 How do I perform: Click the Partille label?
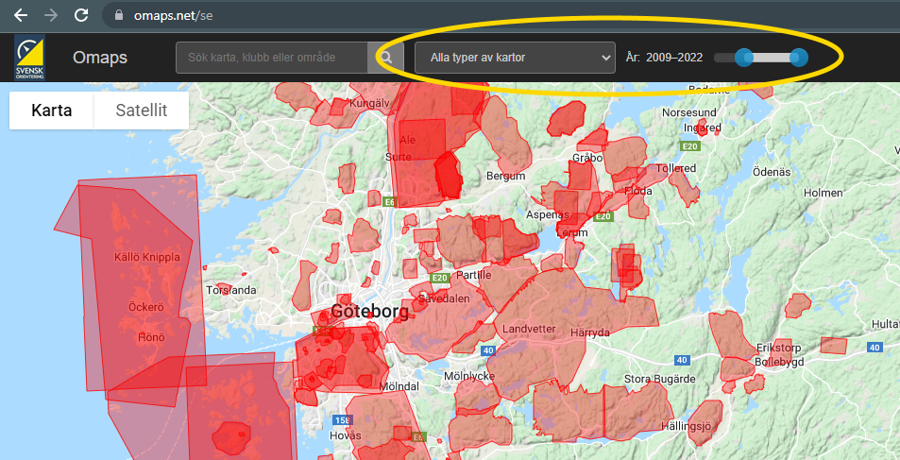(x=473, y=275)
